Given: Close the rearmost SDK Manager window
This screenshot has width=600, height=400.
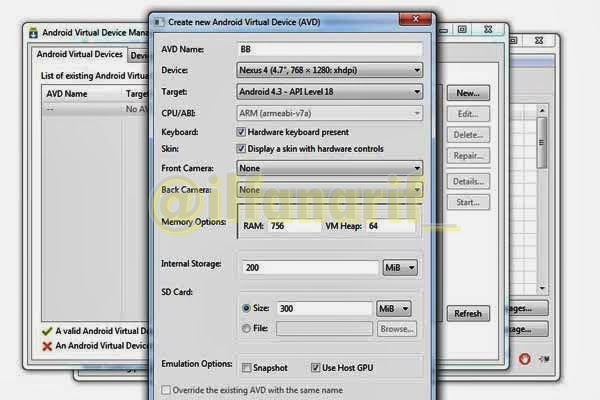Looking at the screenshot, I should 539,40.
